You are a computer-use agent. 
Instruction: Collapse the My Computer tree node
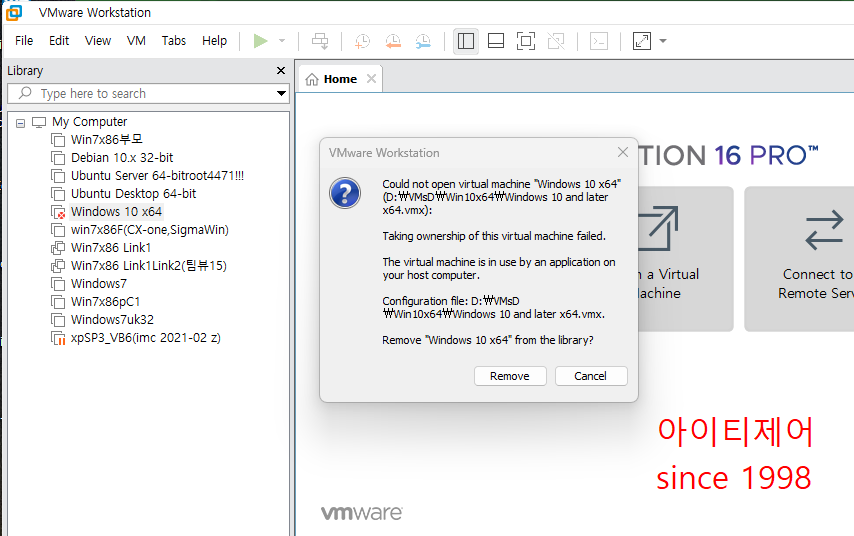pyautogui.click(x=21, y=123)
